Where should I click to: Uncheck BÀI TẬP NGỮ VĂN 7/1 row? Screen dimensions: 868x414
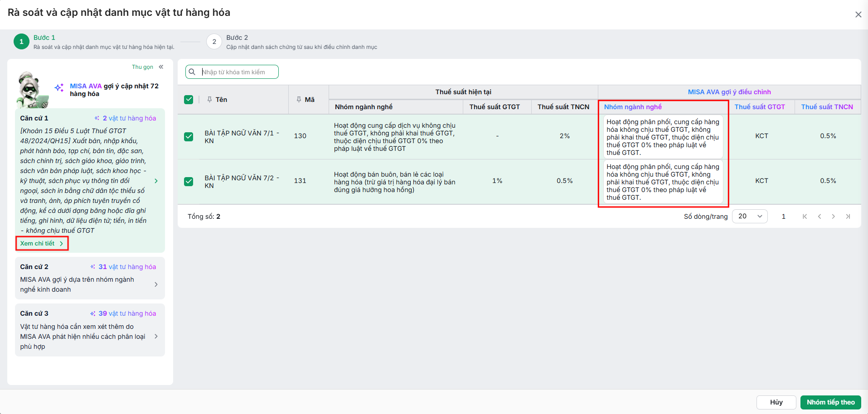[x=189, y=137]
